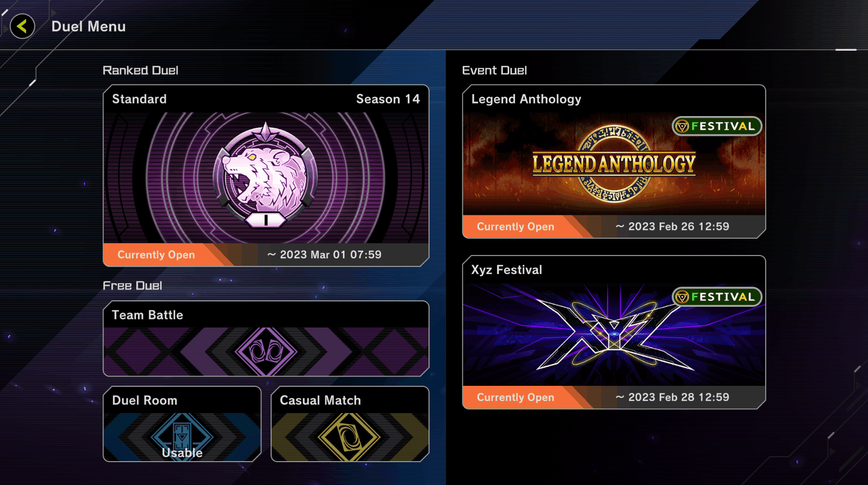This screenshot has width=868, height=485.
Task: Click Currently Open under Legend Anthology
Action: coord(516,227)
